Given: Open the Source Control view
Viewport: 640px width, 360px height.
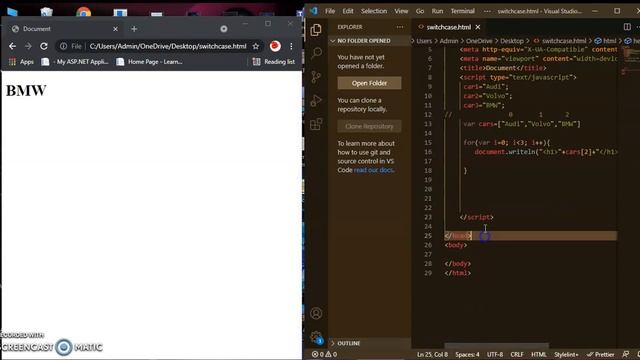Looking at the screenshot, I should 316,77.
